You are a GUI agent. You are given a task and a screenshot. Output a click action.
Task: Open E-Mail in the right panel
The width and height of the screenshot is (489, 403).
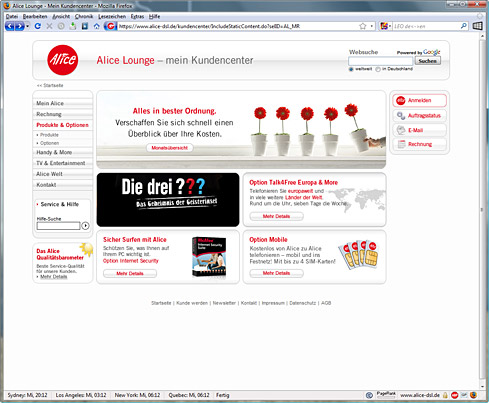coord(419,130)
